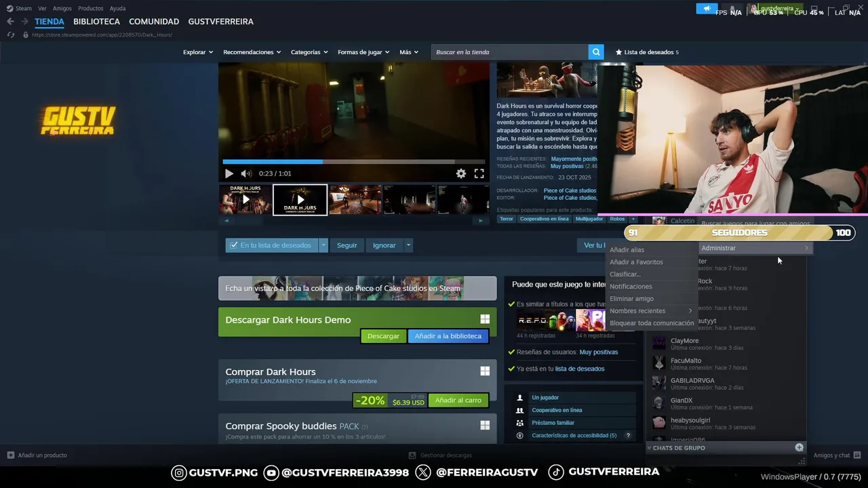Click the Cooperativo en línea icon
868x488 pixels.
(519, 410)
